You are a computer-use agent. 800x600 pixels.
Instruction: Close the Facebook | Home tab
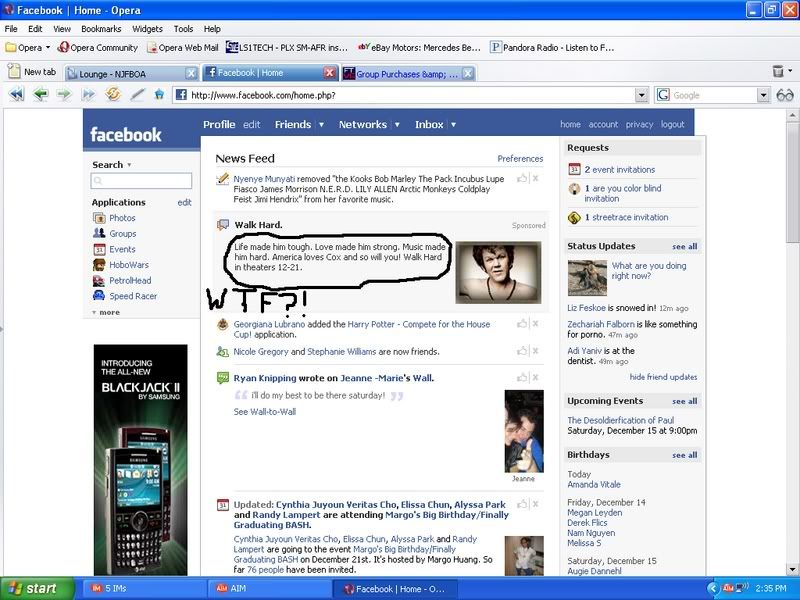[330, 73]
